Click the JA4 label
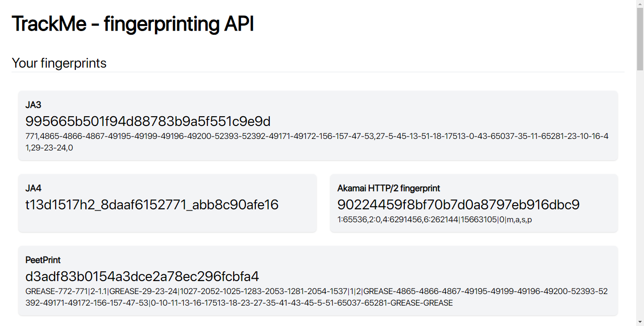644x326 pixels. [x=33, y=188]
